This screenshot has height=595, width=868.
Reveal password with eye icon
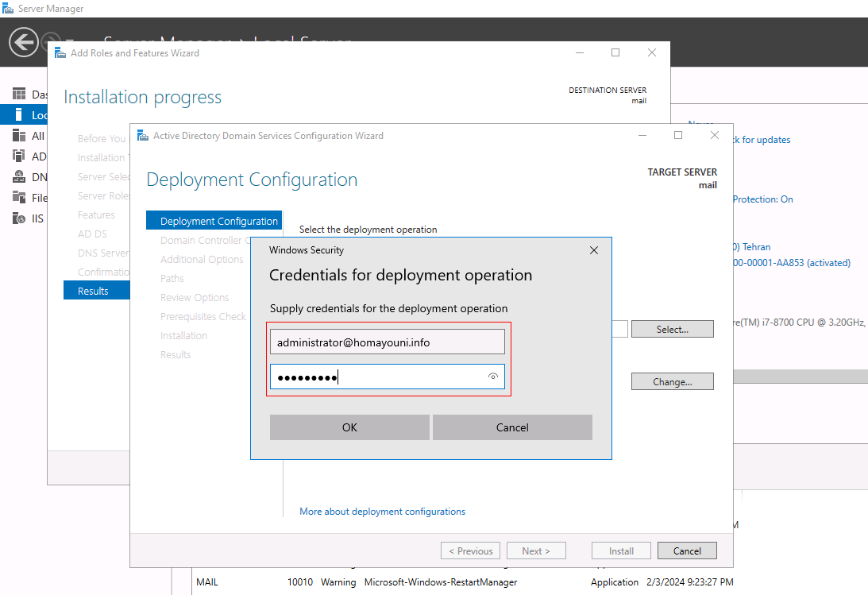[x=492, y=377]
